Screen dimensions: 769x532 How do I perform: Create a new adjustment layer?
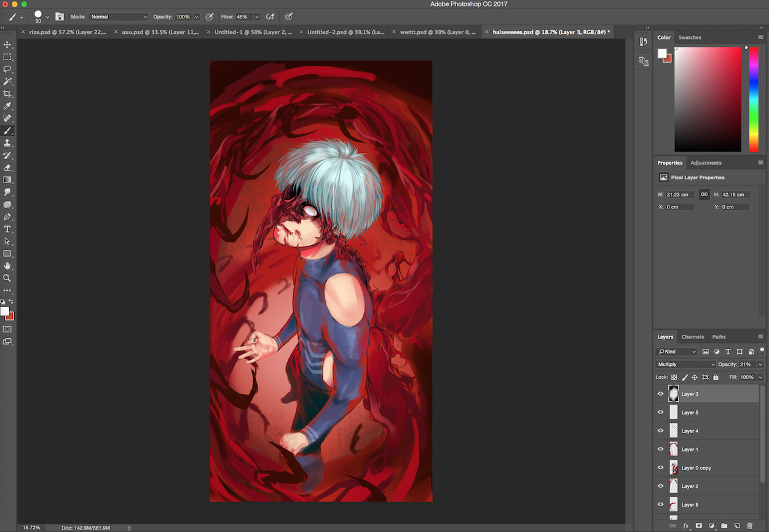coord(712,526)
